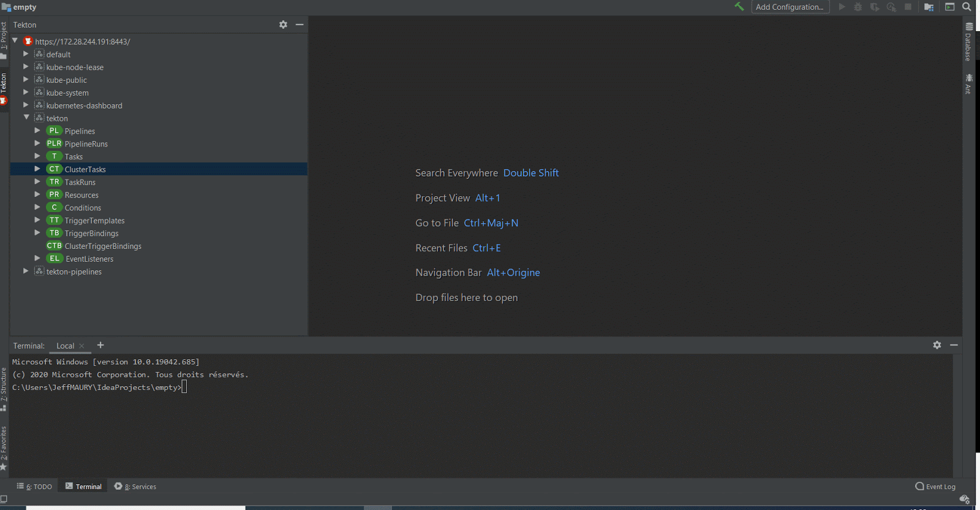Expand the kube-system namespace node
Screen dimensions: 980x510
(26, 93)
